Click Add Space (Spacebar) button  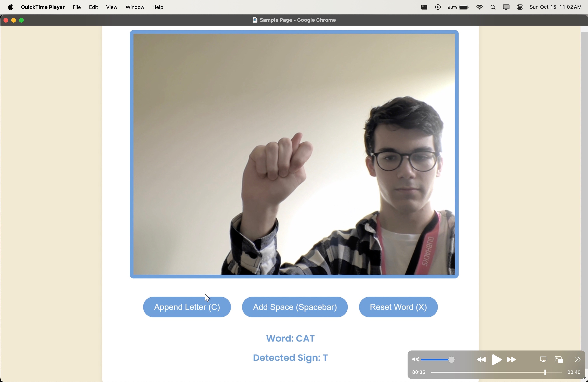point(295,307)
